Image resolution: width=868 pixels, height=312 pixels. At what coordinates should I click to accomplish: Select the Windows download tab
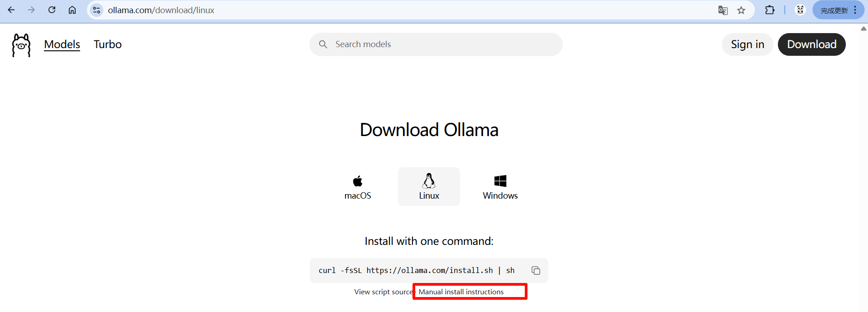(x=500, y=187)
